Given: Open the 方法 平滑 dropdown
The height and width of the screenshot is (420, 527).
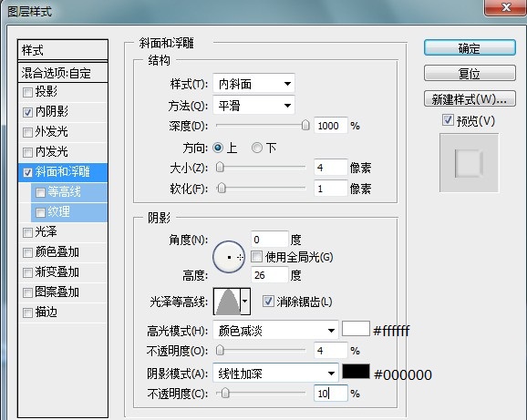Looking at the screenshot, I should point(253,106).
